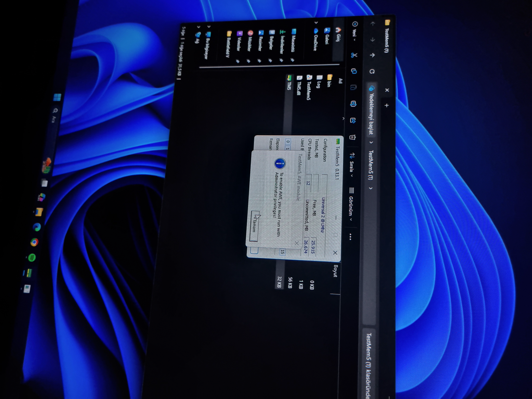Open Belgeler quick access folder
The image size is (532, 399).
271,40
